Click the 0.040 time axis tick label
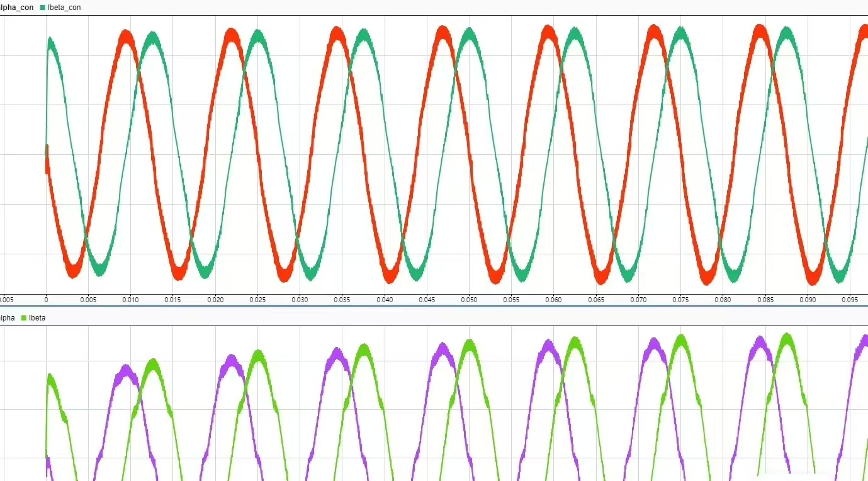 tap(384, 300)
